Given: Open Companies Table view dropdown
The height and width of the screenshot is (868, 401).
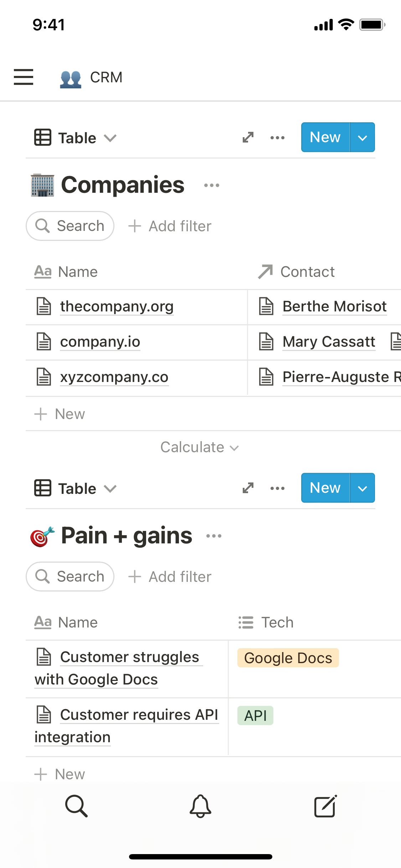Looking at the screenshot, I should [76, 138].
